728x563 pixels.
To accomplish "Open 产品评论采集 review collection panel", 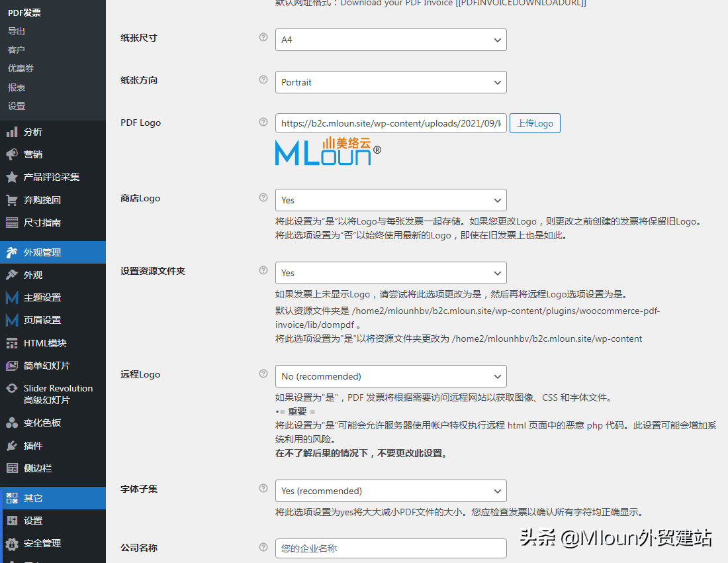I will pyautogui.click(x=40, y=177).
